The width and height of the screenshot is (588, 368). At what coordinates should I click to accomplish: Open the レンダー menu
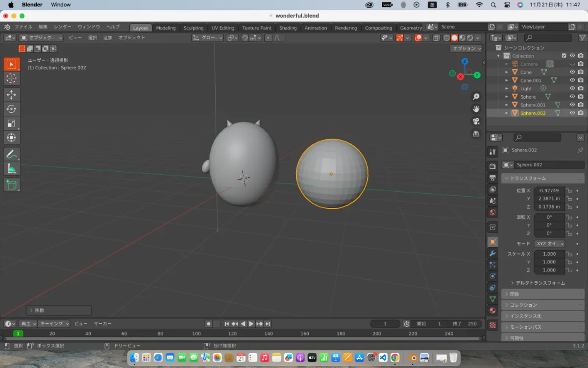coord(62,27)
